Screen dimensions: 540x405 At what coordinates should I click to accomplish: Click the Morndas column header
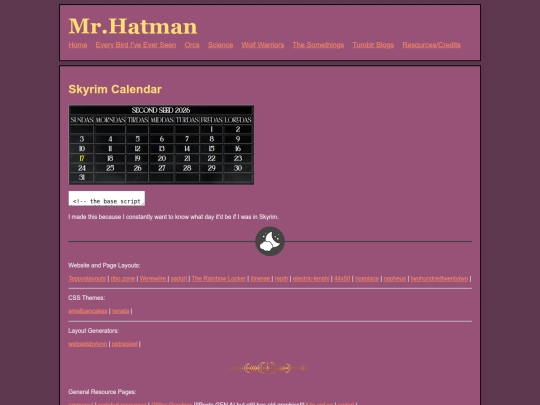110,120
